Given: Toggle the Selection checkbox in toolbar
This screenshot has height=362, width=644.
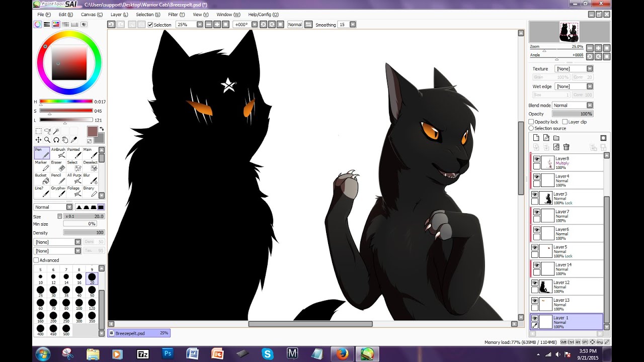Looking at the screenshot, I should 150,25.
